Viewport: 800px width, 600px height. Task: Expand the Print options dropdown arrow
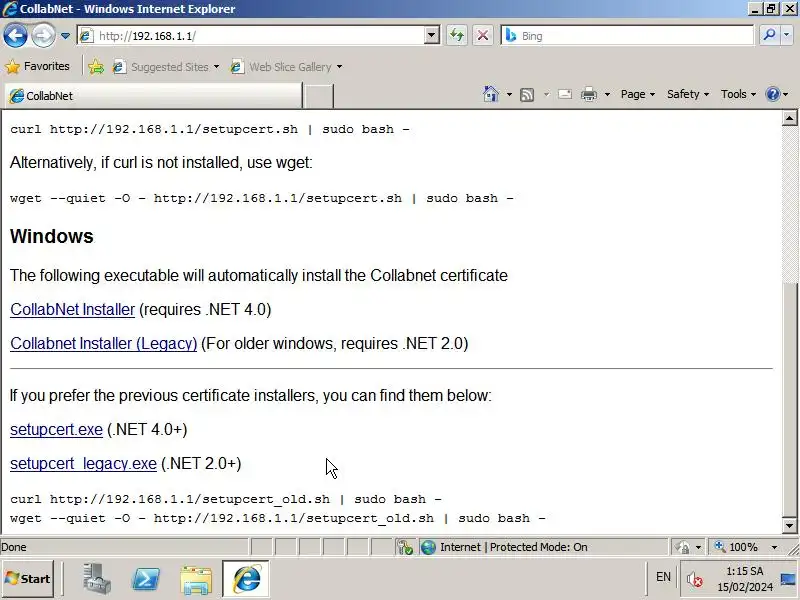click(x=607, y=94)
